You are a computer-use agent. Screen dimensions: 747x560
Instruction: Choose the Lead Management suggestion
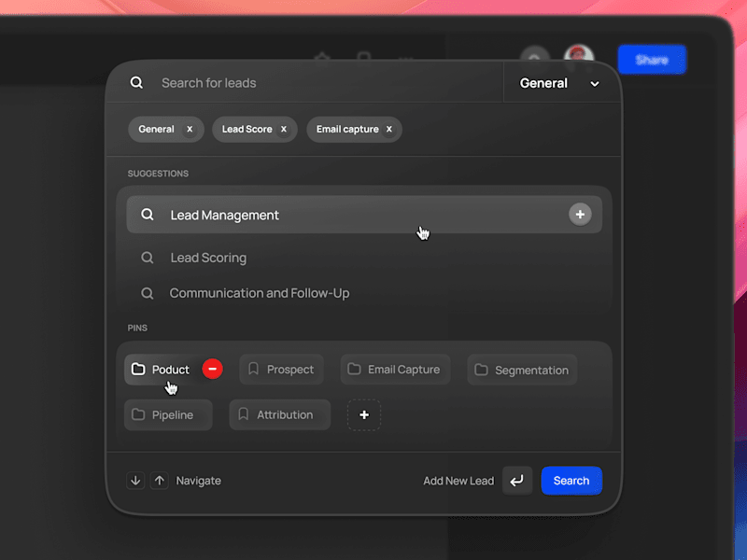tap(364, 215)
